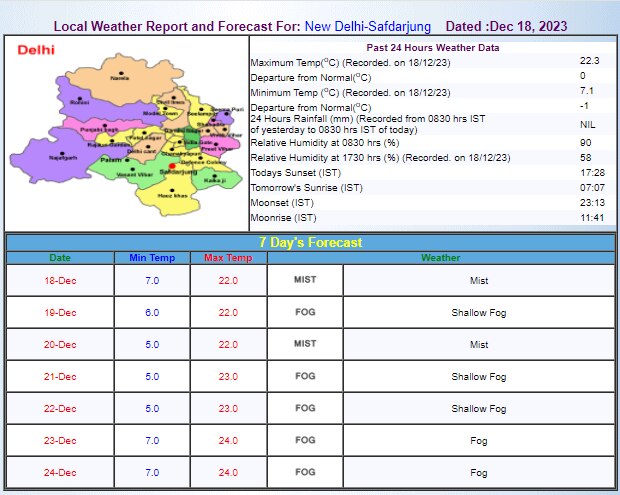Select the Narela region on the Delhi map
The image size is (620, 495).
[121, 79]
